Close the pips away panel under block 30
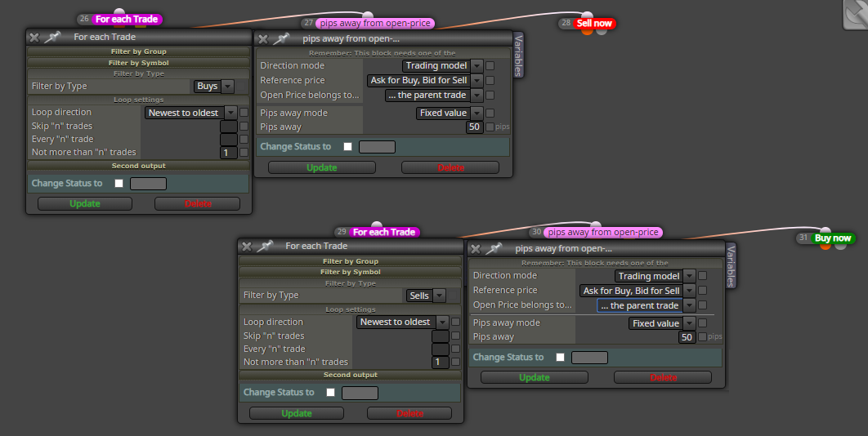The image size is (868, 436). (476, 249)
